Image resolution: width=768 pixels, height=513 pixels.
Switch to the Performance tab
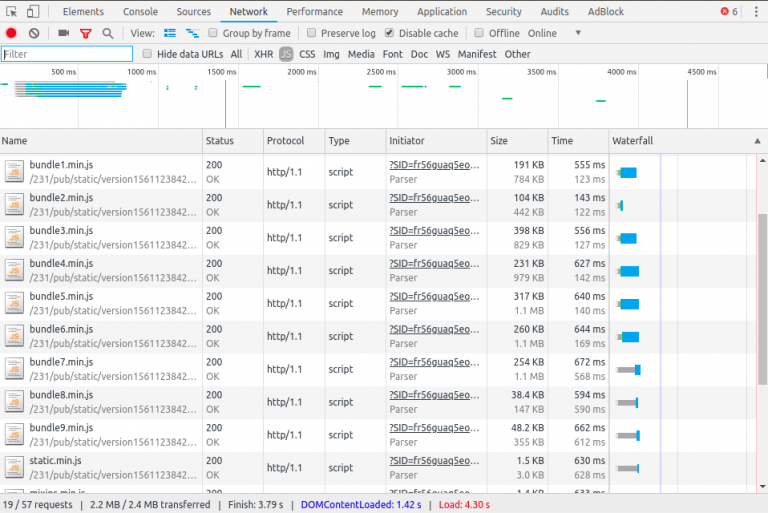click(x=314, y=12)
